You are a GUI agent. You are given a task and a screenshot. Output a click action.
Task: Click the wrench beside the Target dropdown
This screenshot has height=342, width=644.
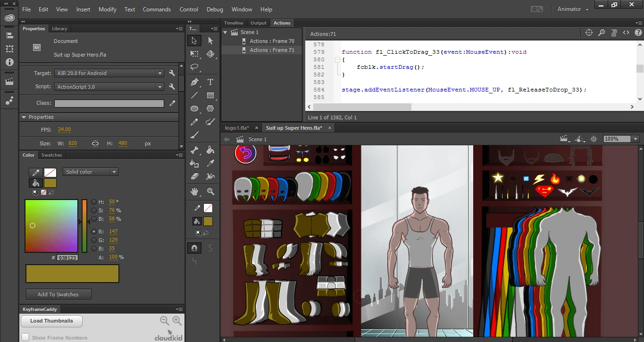pyautogui.click(x=172, y=73)
